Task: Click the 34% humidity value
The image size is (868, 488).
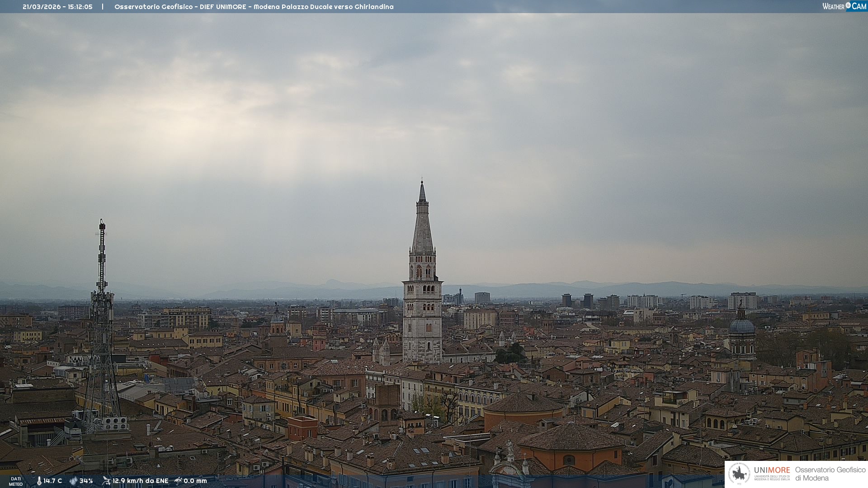Action: [86, 481]
